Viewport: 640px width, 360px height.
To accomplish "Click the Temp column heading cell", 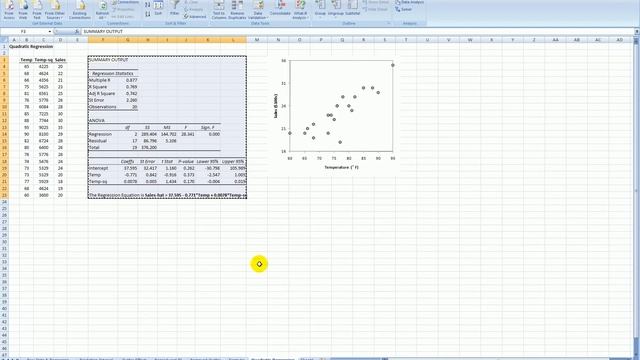I will (26, 60).
